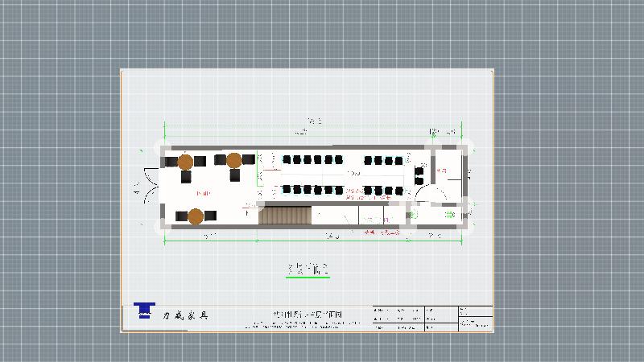Click the second round table near top wall

point(234,160)
